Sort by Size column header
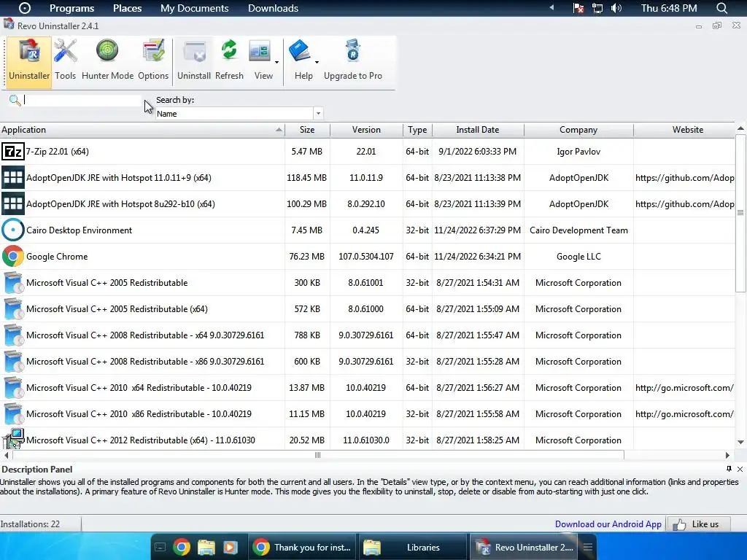This screenshot has height=560, width=747. click(307, 130)
